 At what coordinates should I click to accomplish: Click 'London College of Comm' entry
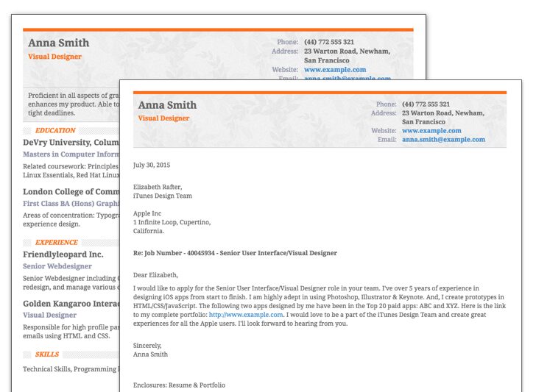(71, 191)
